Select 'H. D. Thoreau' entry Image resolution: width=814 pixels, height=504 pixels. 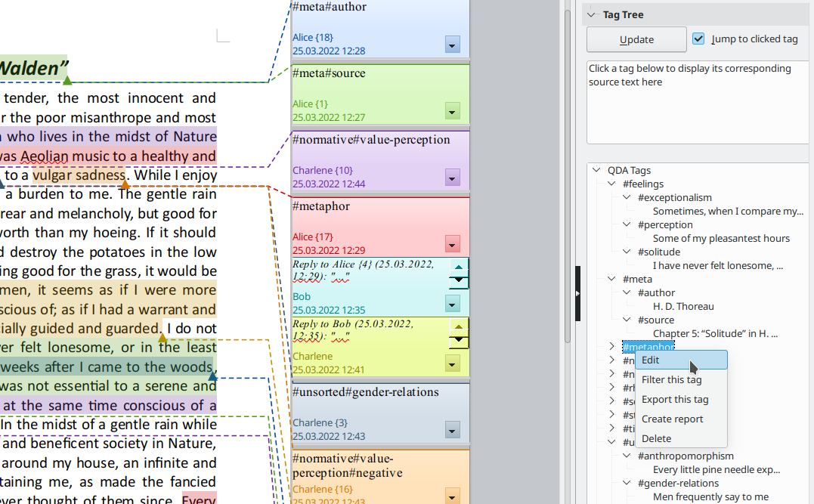point(683,306)
